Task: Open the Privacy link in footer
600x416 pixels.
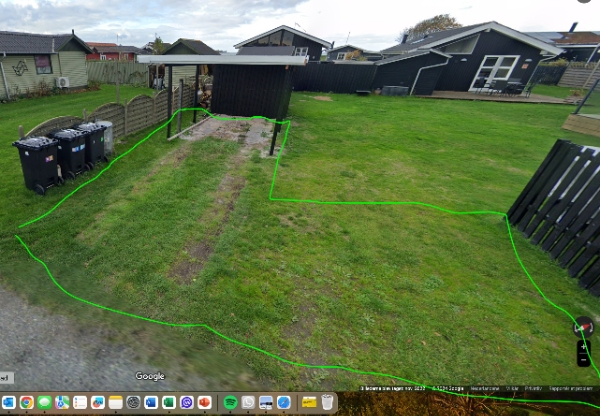Action: (x=533, y=388)
